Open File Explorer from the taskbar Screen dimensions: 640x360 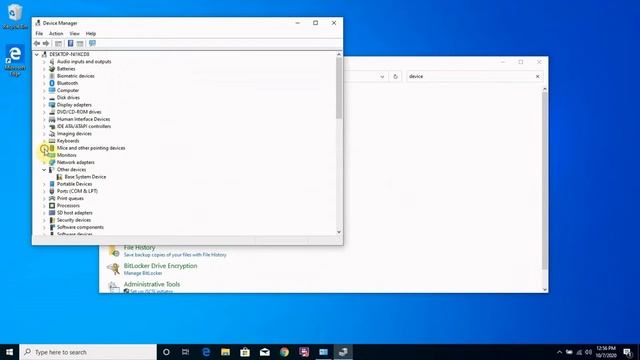(x=225, y=352)
